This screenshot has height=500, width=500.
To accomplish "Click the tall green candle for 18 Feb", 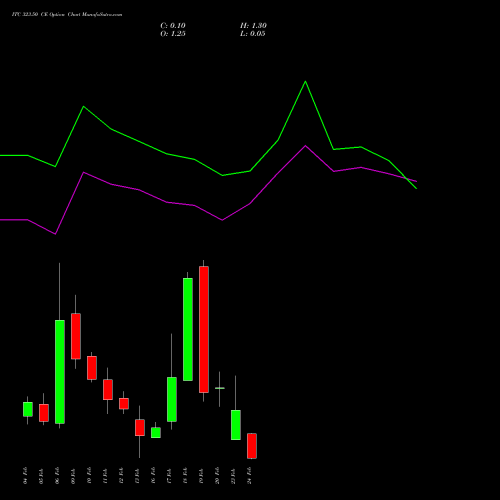I will click(x=188, y=329).
